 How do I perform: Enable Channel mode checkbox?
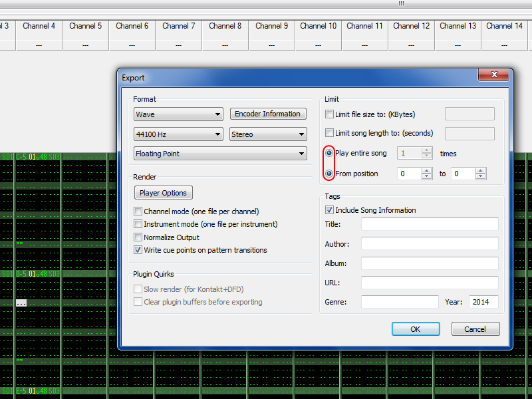138,211
